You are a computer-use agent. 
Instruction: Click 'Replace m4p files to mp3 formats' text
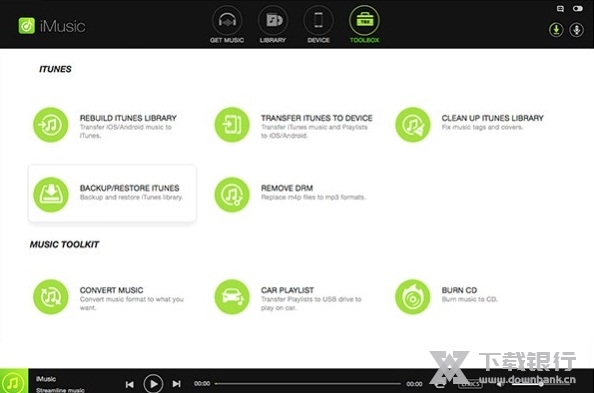313,197
